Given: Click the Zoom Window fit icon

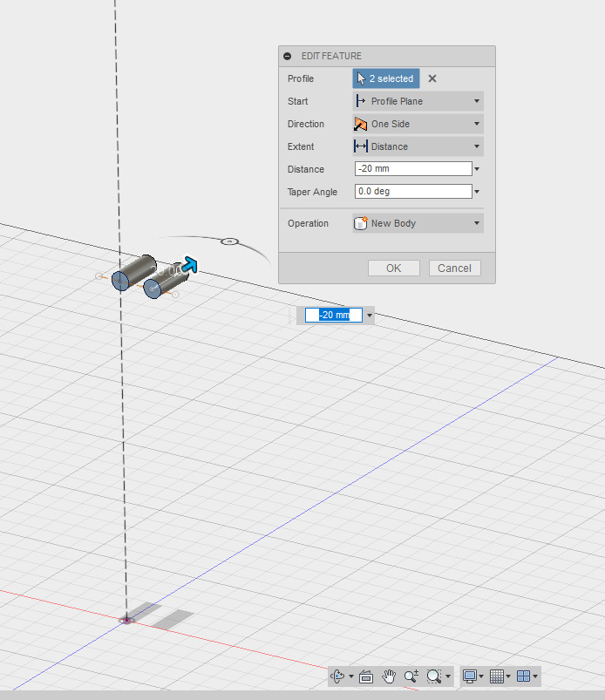Looking at the screenshot, I should point(434,676).
